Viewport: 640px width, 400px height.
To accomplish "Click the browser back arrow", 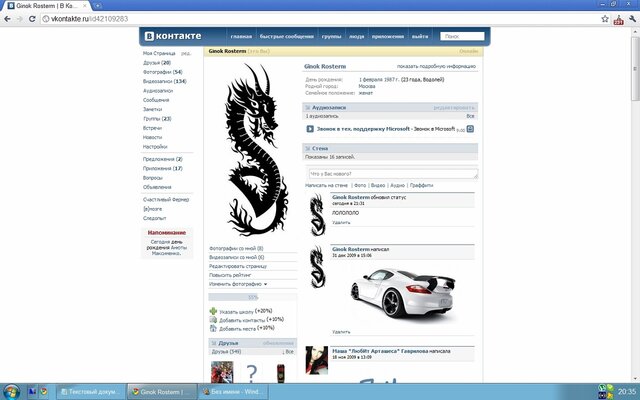I will [x=7, y=19].
